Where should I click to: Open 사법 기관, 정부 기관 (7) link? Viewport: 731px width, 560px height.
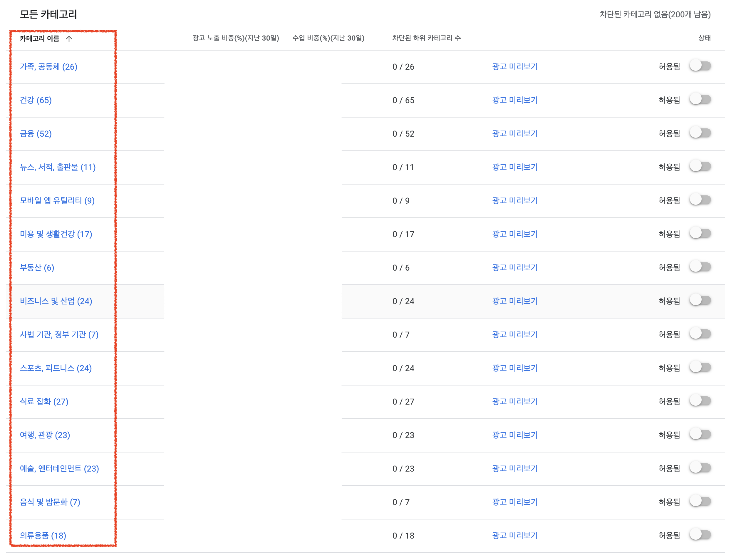tap(59, 335)
